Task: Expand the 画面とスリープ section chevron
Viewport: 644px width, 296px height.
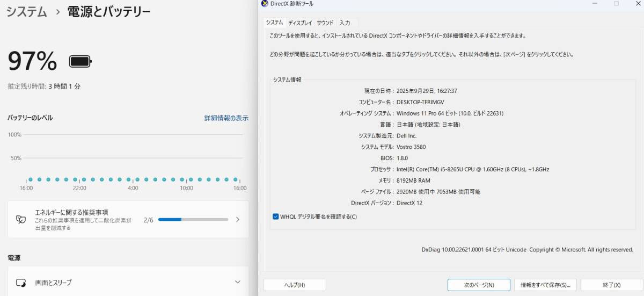Action: coord(238,282)
